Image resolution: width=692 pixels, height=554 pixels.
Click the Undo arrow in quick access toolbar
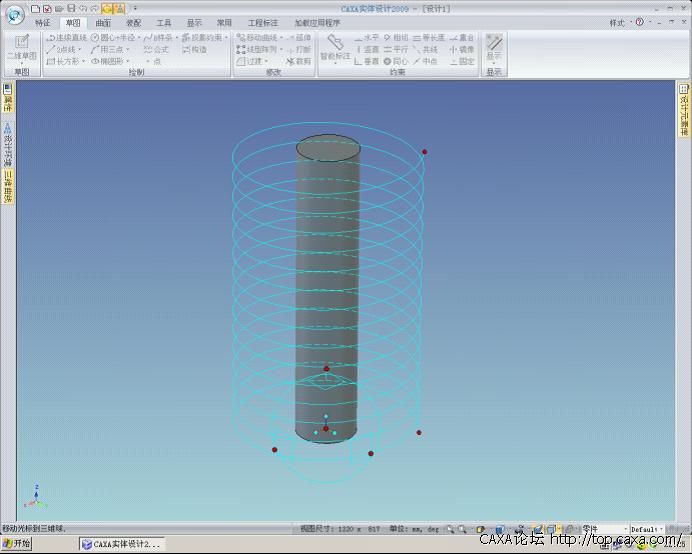pyautogui.click(x=83, y=8)
